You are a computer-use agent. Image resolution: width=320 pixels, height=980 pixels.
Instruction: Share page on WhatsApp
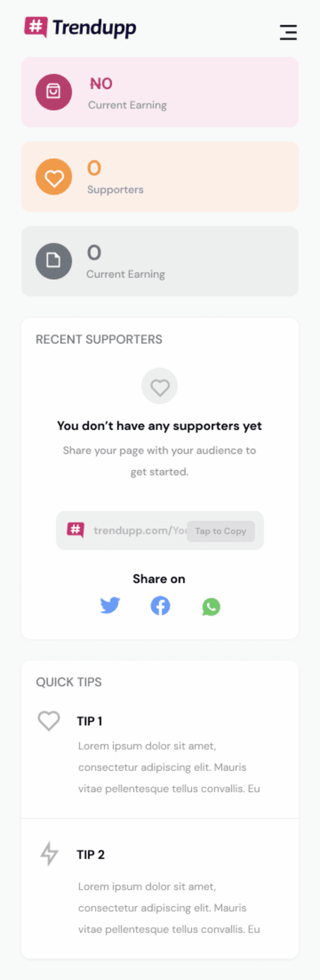coord(211,607)
